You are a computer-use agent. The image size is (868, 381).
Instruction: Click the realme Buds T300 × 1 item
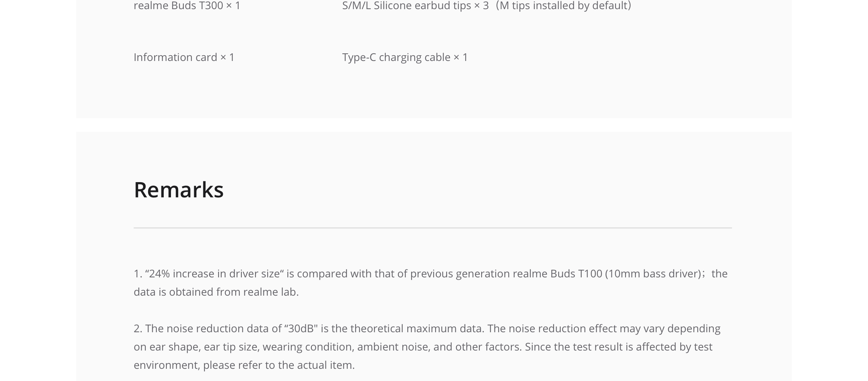point(187,5)
